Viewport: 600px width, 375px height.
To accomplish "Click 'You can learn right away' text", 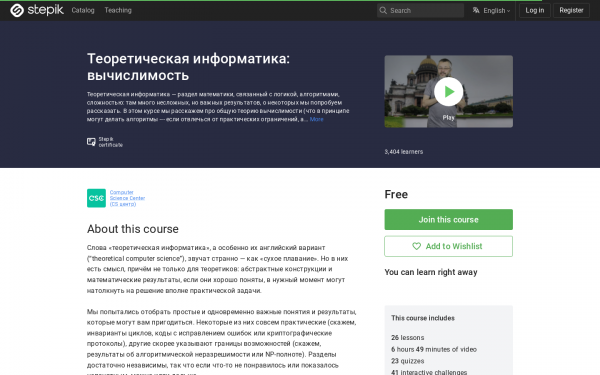I will click(x=431, y=272).
